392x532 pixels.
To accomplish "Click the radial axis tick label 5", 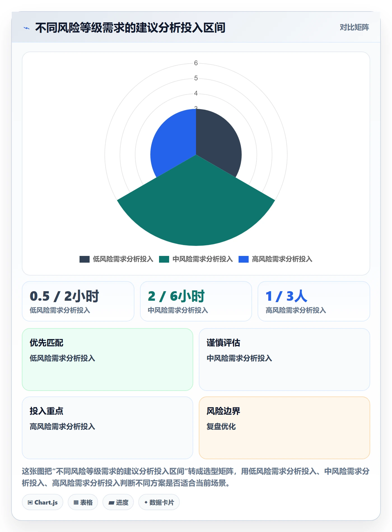I will [x=196, y=78].
